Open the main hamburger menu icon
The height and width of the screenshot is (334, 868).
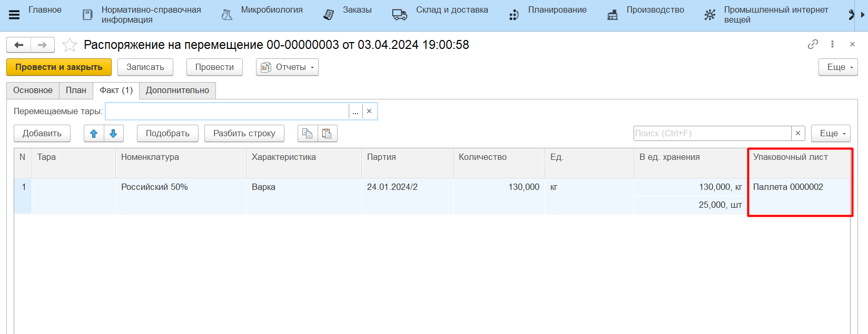14,15
